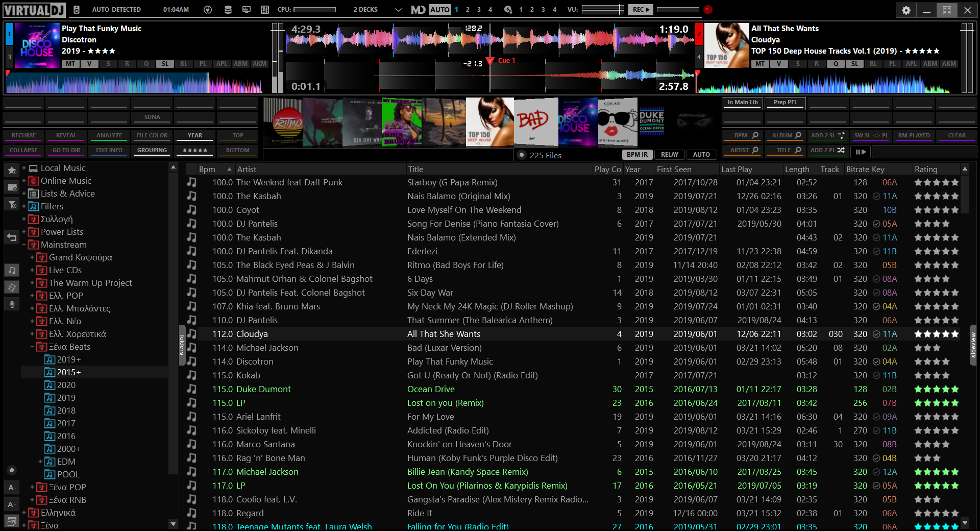Sort the list by the Rating column header
Viewport: 980px width, 531px height.
(x=936, y=169)
